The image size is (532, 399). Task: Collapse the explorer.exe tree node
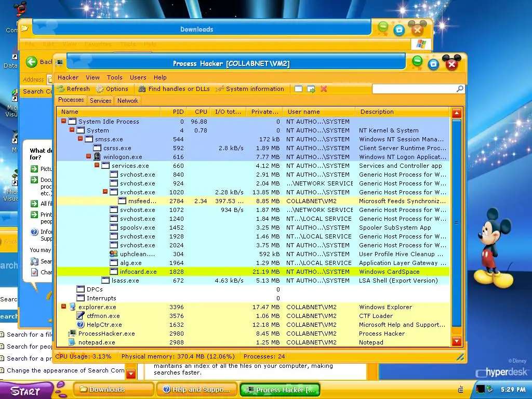(63, 307)
